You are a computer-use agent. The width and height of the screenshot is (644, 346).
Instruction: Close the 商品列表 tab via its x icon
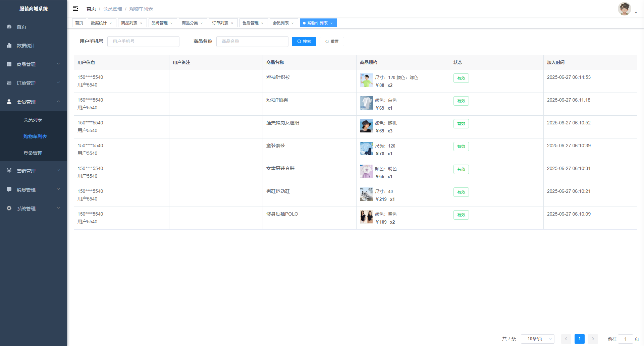coord(141,23)
